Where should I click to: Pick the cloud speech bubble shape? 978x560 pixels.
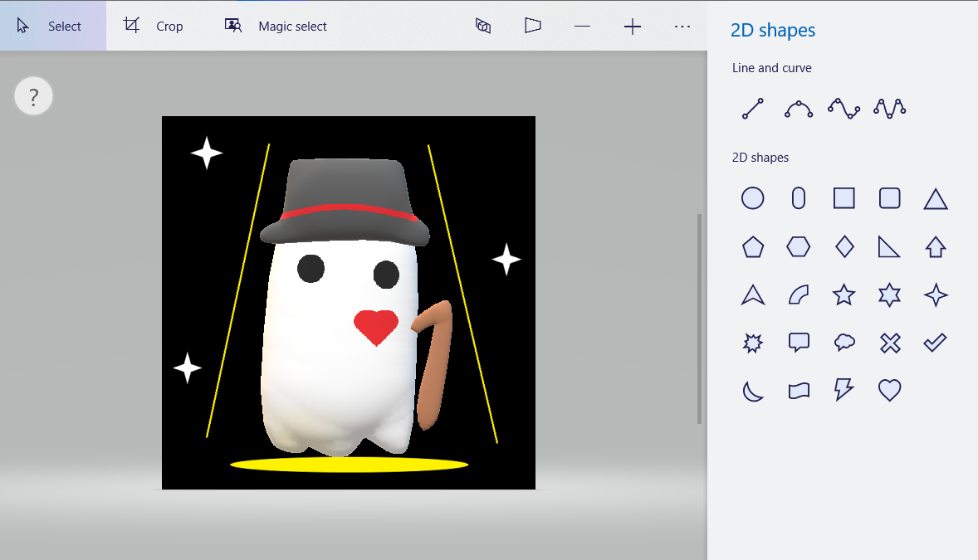[844, 342]
